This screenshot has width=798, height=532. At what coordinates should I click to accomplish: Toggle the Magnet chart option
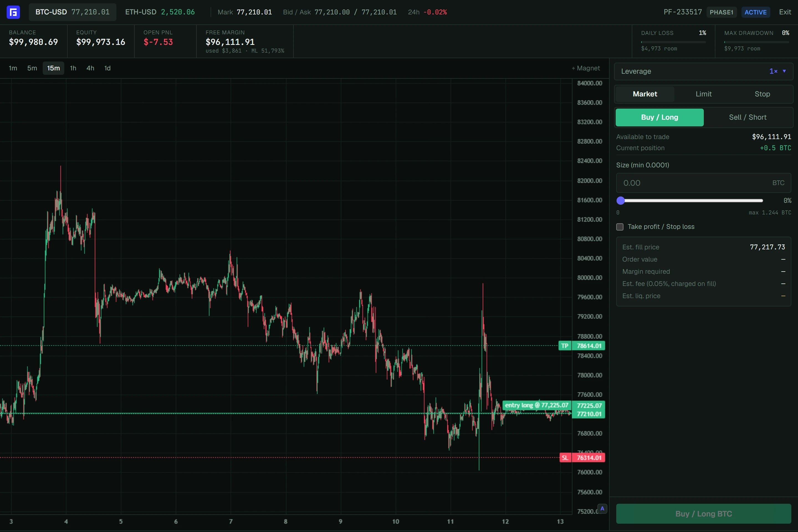click(586, 68)
